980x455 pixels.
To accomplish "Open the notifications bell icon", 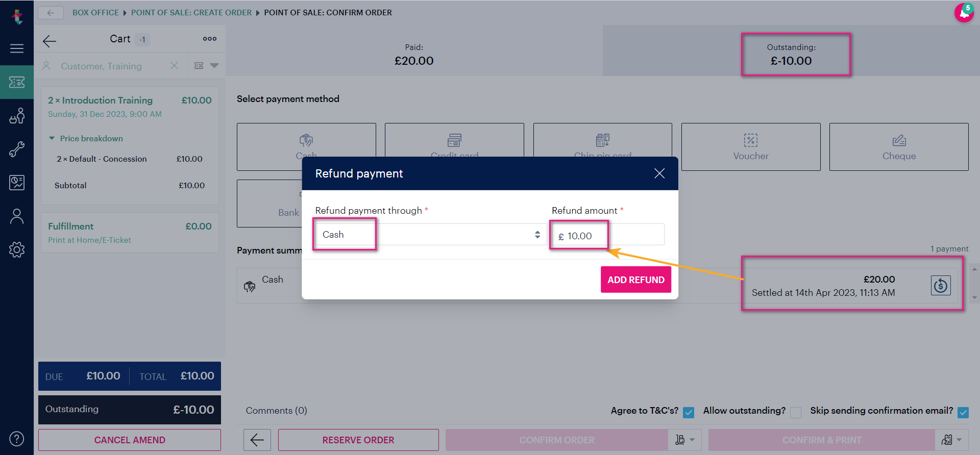I will pos(964,13).
